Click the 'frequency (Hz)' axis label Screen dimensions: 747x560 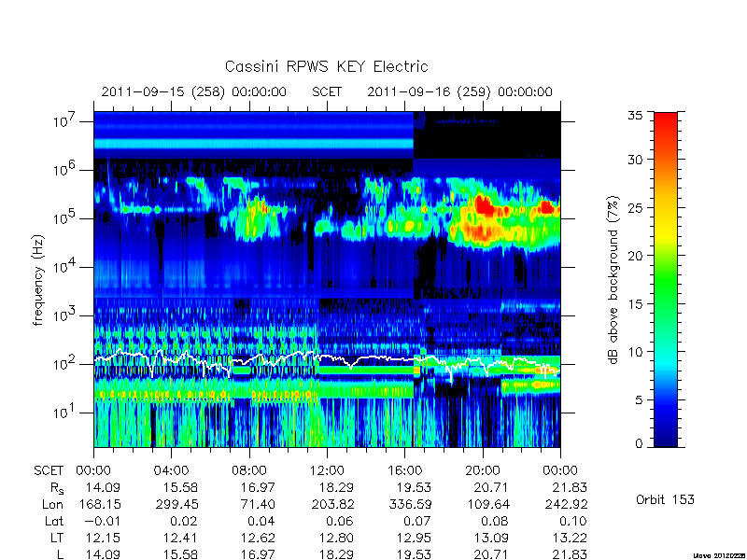point(38,280)
